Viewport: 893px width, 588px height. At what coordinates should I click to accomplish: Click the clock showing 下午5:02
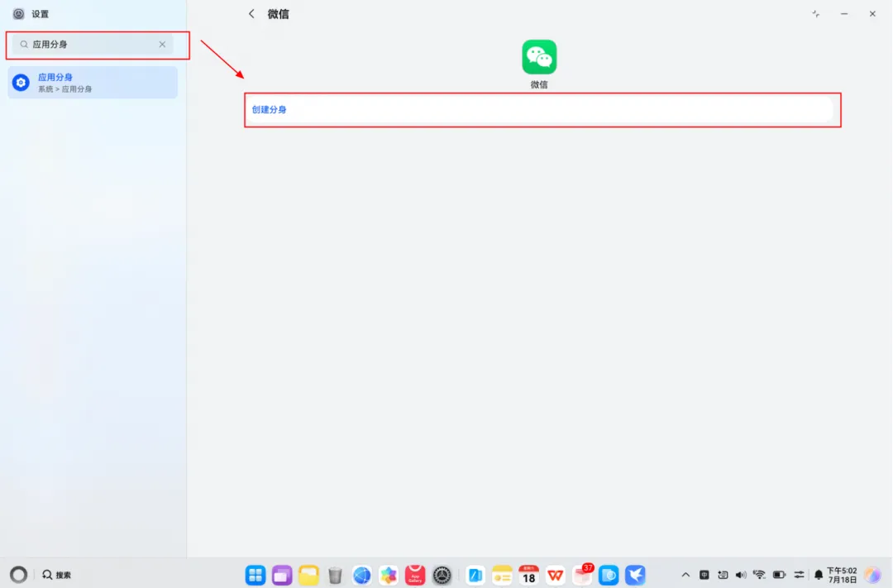842,575
